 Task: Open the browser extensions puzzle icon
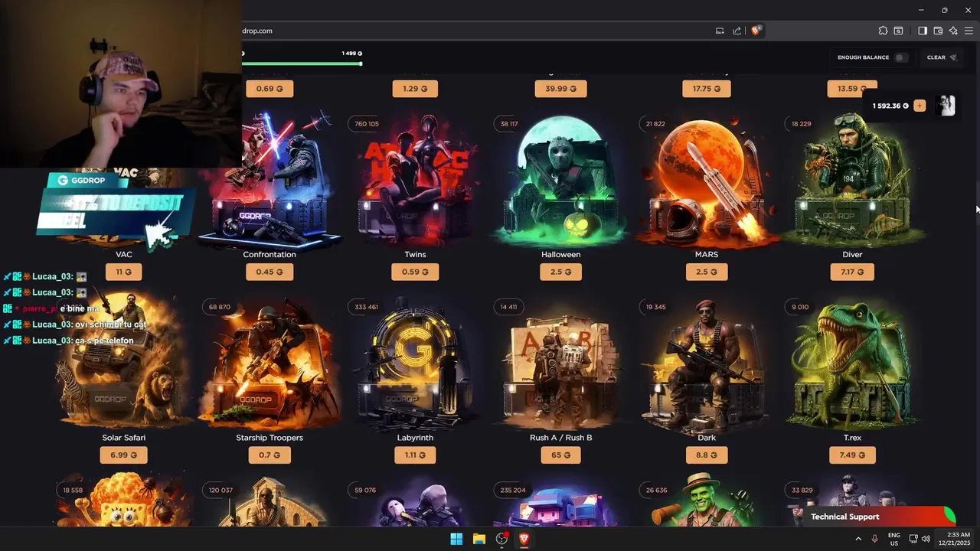883,31
